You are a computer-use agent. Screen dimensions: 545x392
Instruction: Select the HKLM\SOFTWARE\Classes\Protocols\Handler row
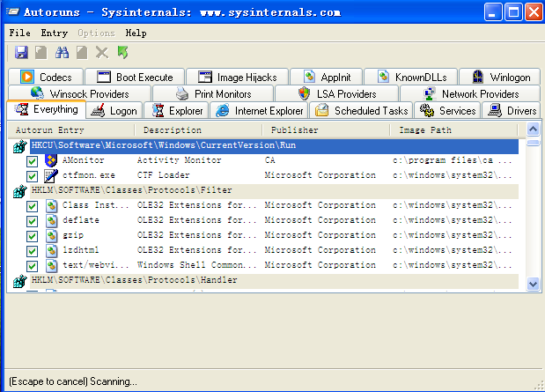(274, 280)
